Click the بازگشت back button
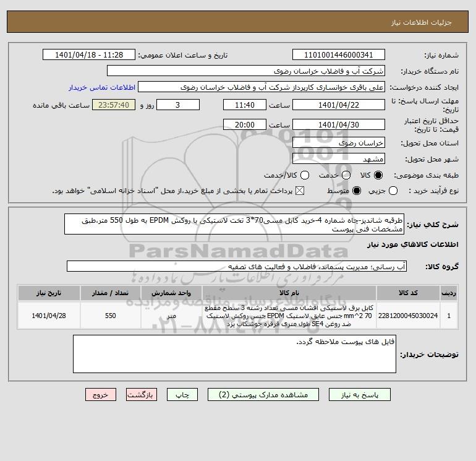The width and height of the screenshot is (476, 461). pyautogui.click(x=142, y=395)
